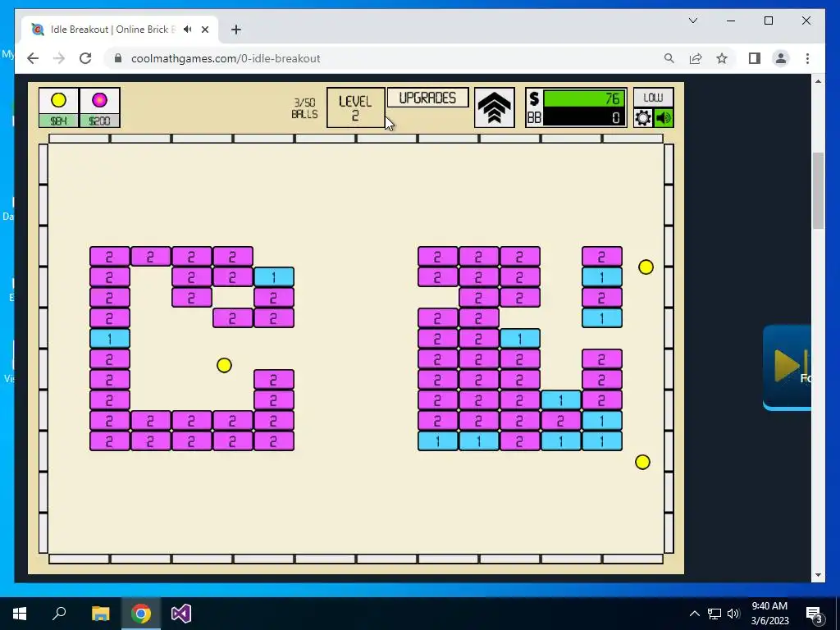
Task: Click the yellow ball below the right brick shape
Action: pos(642,462)
